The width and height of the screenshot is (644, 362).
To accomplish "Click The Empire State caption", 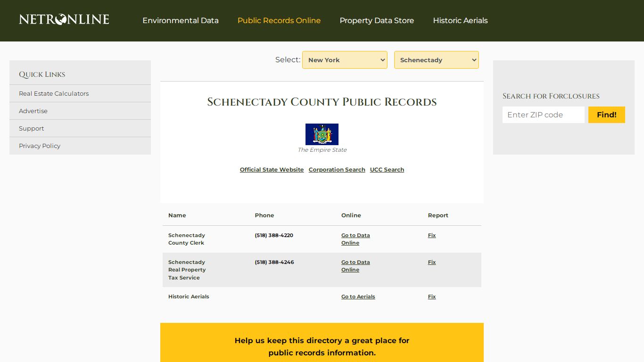I will (x=322, y=150).
